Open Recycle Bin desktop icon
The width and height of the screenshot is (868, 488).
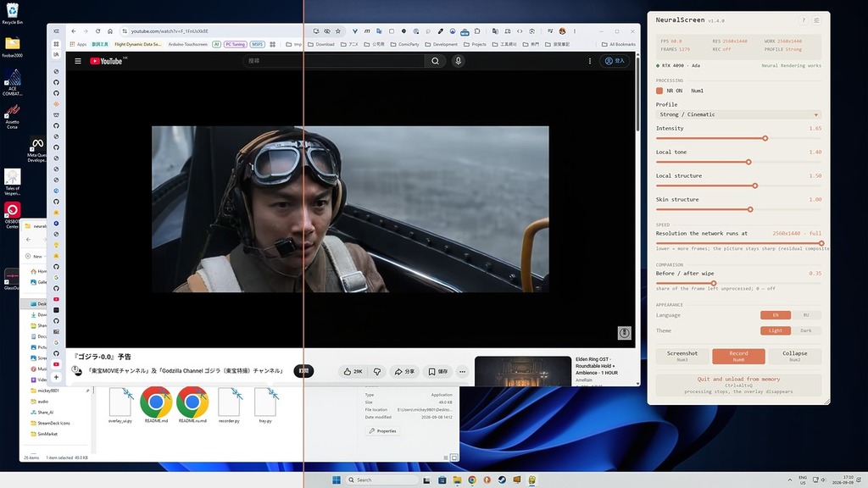coord(12,14)
